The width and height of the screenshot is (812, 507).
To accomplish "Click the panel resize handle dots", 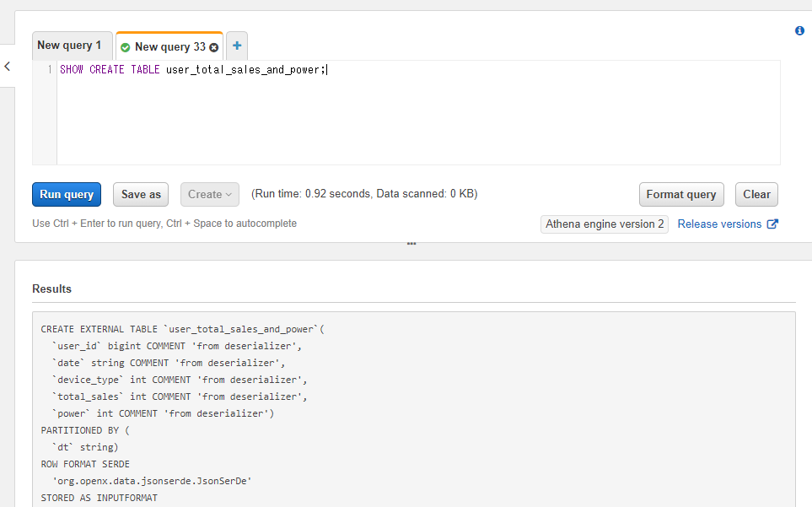I will 411,244.
